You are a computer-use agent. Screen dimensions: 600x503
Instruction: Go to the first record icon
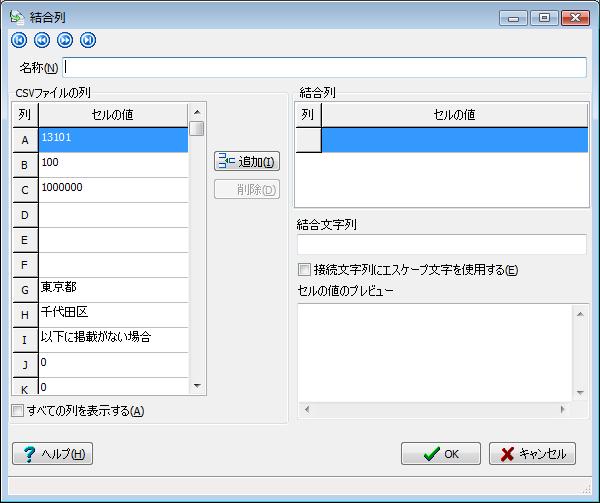19,40
